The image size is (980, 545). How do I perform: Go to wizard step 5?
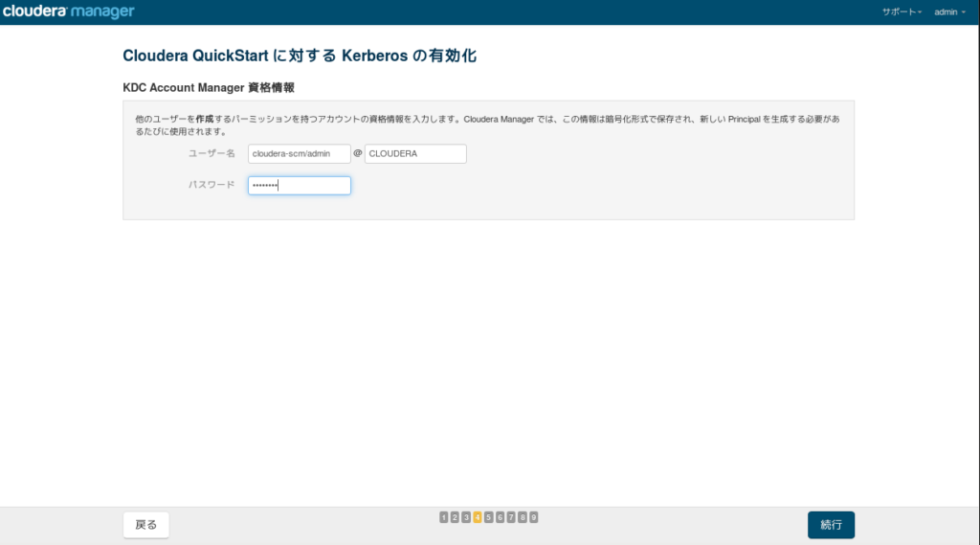coord(489,517)
